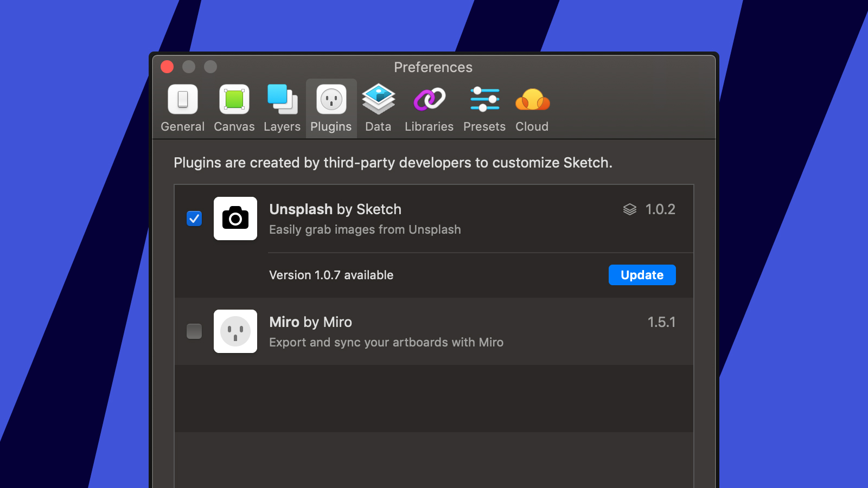
Task: Switch to the Canvas tab label
Action: [234, 126]
